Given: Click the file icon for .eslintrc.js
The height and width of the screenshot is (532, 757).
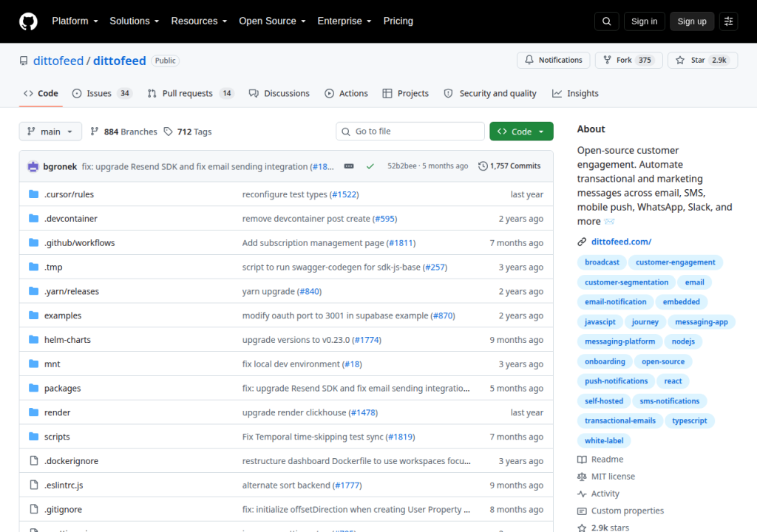Looking at the screenshot, I should point(34,485).
